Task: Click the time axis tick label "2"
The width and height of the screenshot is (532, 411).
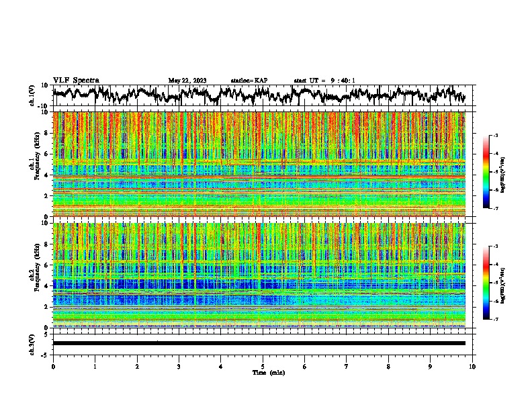Action: point(137,367)
